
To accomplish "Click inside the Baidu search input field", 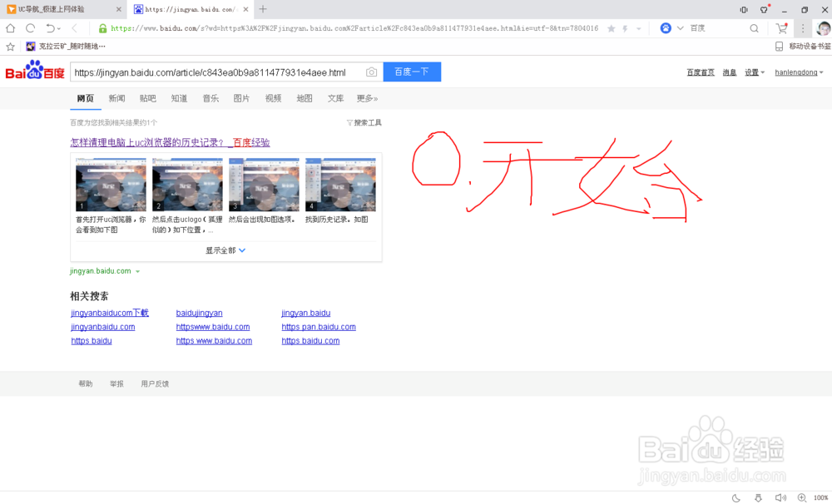I will coord(208,72).
